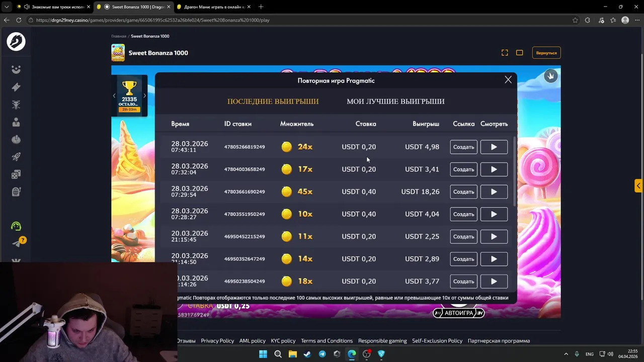Viewport: 644px width, 362px height.
Task: Open the dice games sidebar icon
Action: pyautogui.click(x=16, y=174)
